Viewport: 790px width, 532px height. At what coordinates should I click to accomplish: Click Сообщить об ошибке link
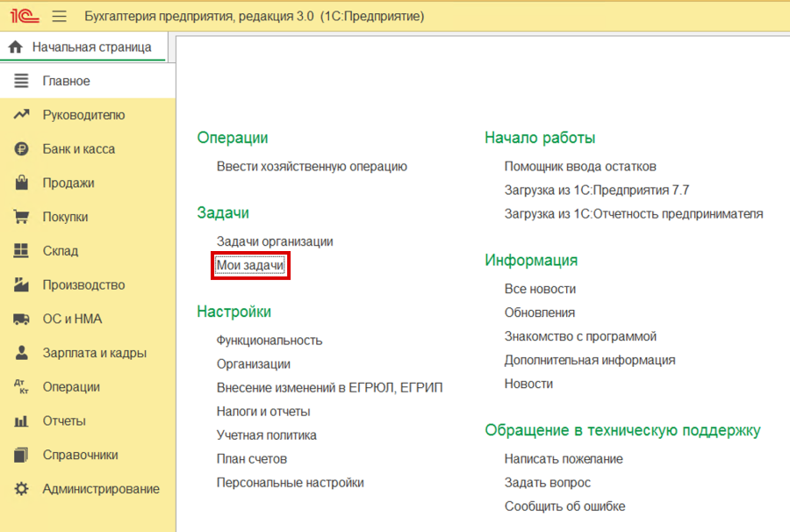564,507
